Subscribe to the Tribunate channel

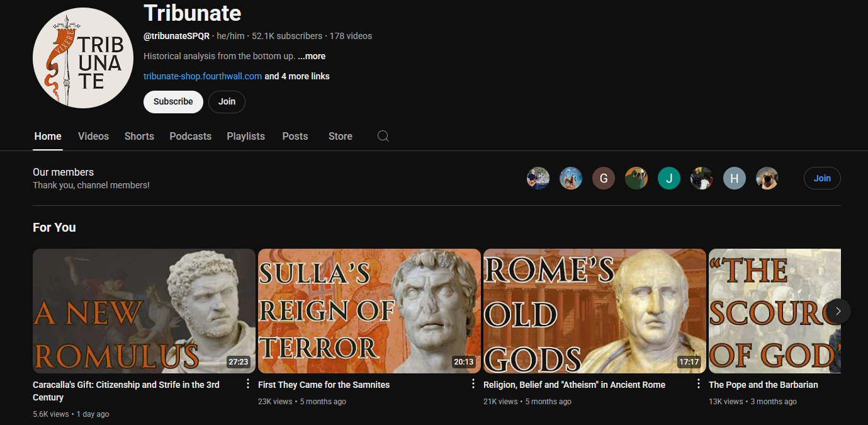(173, 101)
